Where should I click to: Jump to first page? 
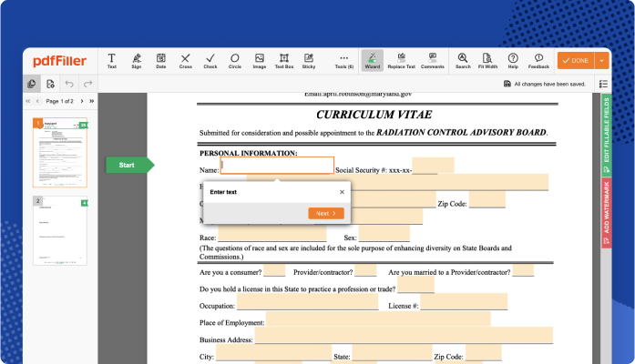point(28,101)
